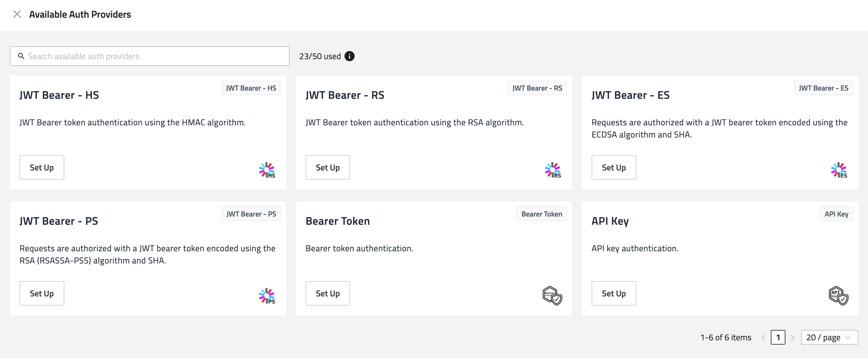Set up the JWT Bearer - ES provider
This screenshot has height=358, width=868.
[x=614, y=167]
